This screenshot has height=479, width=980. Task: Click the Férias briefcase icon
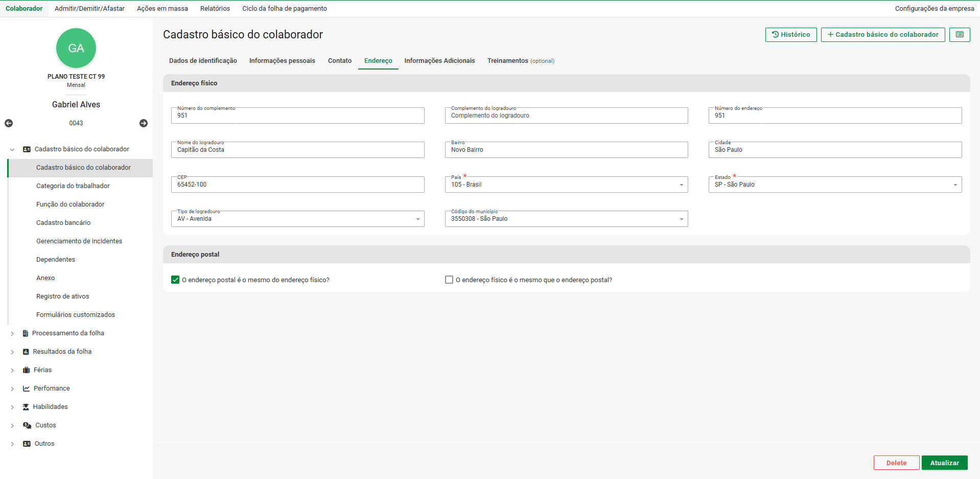pyautogui.click(x=26, y=370)
